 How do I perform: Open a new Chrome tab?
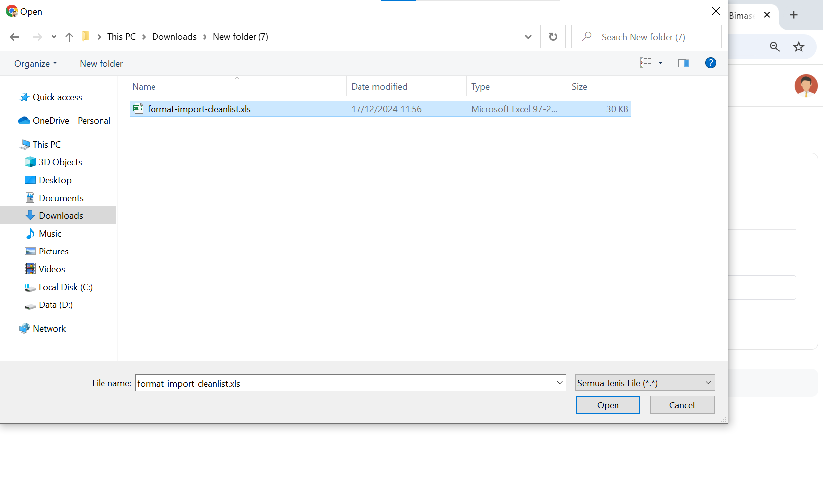pos(793,15)
